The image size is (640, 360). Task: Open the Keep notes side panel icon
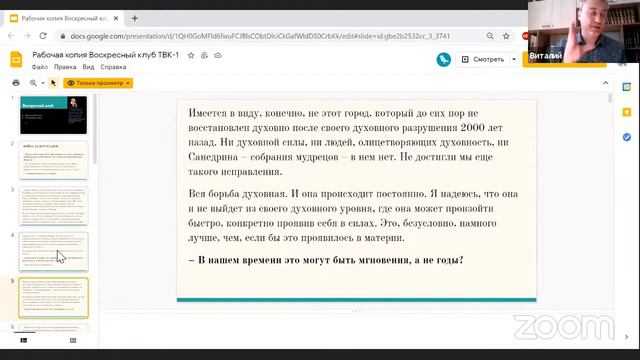[627, 112]
